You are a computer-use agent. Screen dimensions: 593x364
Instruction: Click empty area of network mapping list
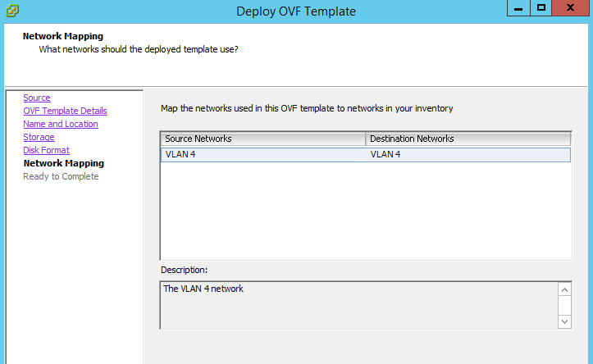pos(366,211)
